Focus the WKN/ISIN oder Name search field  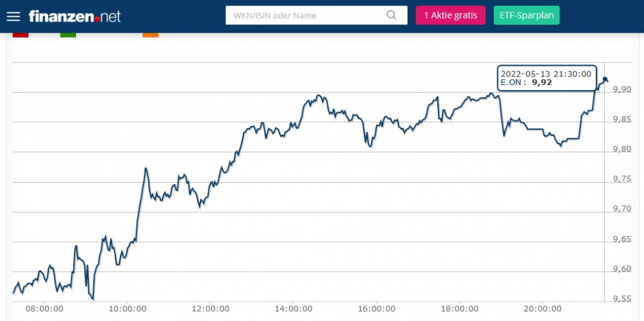coord(306,15)
